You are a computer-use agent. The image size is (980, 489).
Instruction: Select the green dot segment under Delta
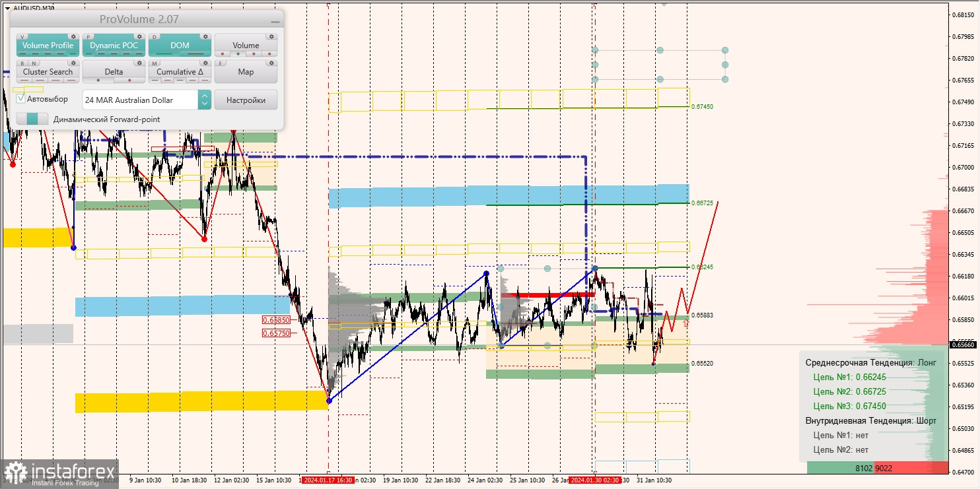pos(98,81)
